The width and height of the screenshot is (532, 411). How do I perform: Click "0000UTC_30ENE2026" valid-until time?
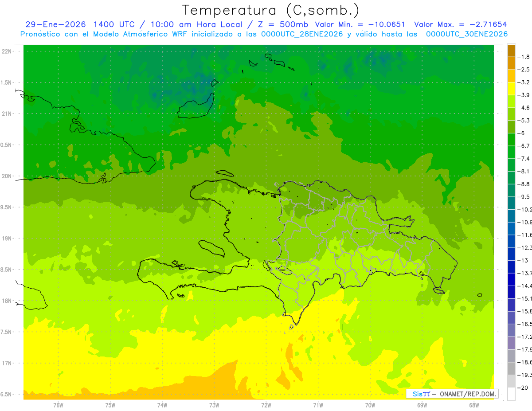[467, 34]
